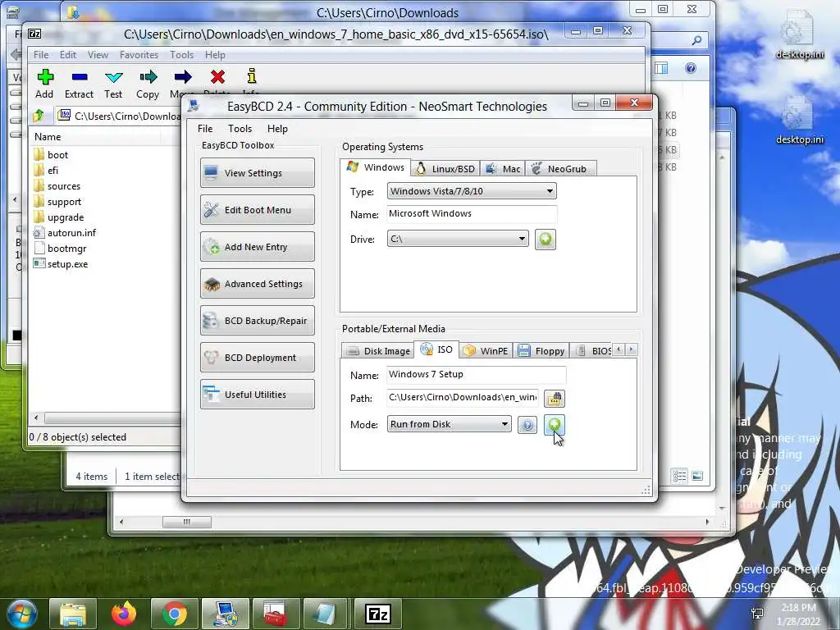Open Firefox from the taskbar
The image size is (840, 630).
click(x=124, y=614)
